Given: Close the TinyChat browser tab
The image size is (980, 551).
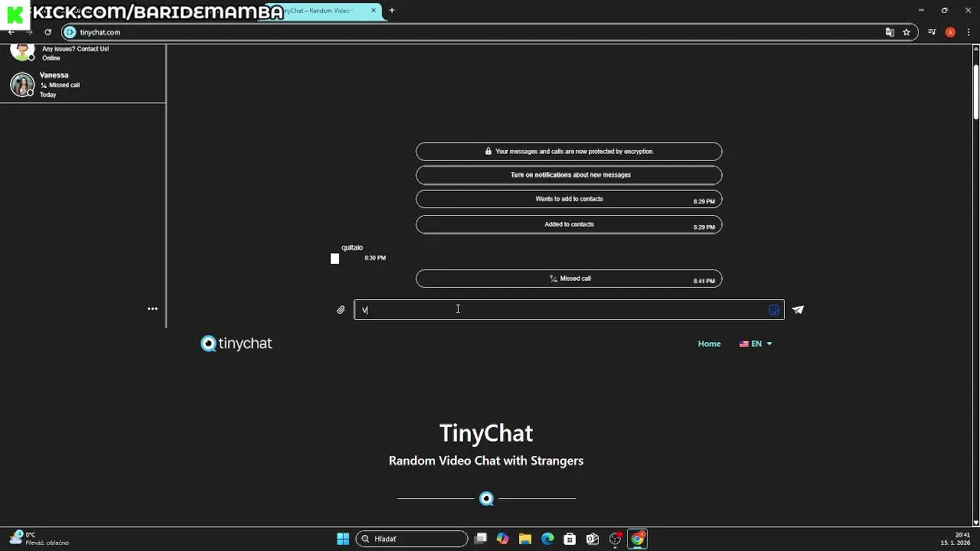Looking at the screenshot, I should click(x=374, y=11).
